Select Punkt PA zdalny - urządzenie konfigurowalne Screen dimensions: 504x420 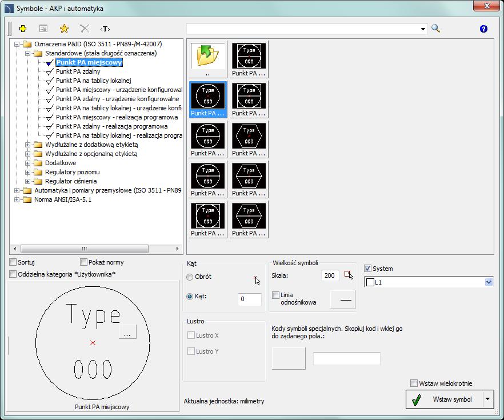point(117,99)
